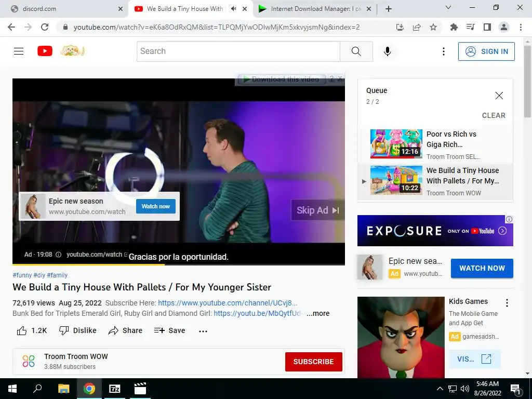The width and height of the screenshot is (532, 399).
Task: Open the Windows Start menu
Action: 12,389
